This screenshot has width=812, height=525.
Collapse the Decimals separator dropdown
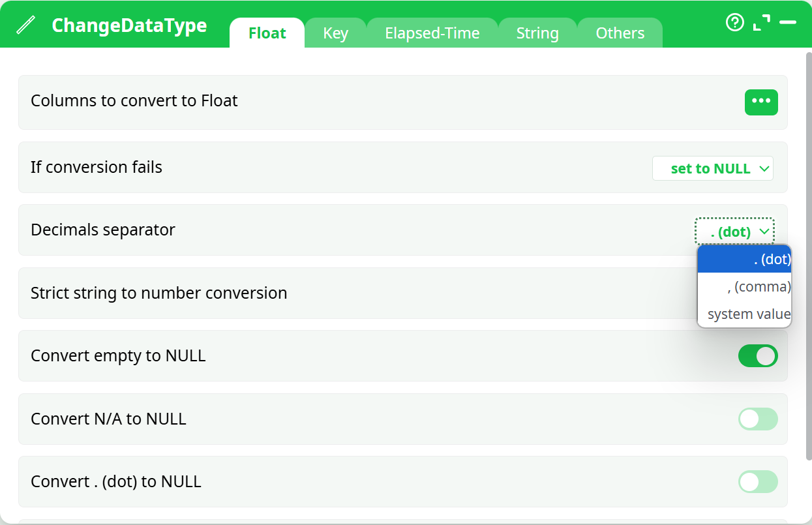(734, 232)
